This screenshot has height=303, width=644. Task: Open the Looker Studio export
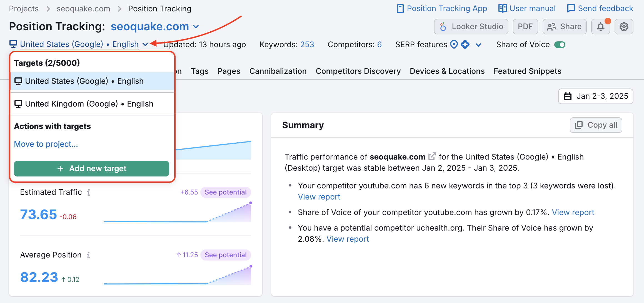(471, 26)
